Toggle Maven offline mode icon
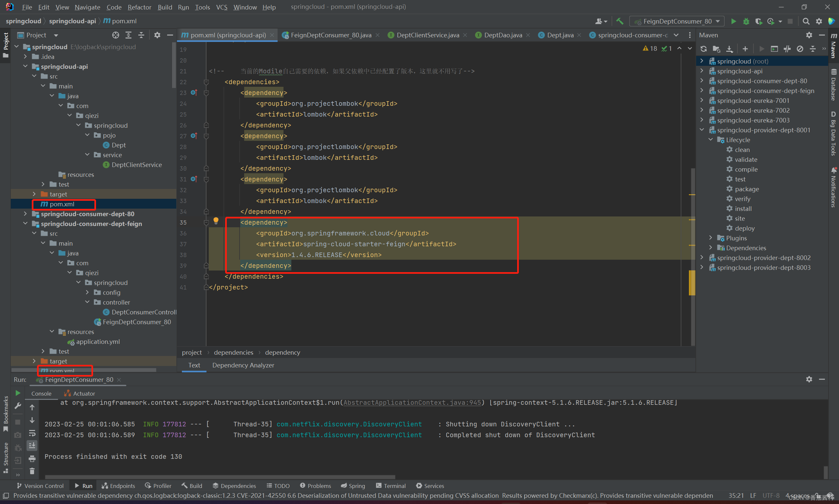The width and height of the screenshot is (839, 504). pos(787,49)
